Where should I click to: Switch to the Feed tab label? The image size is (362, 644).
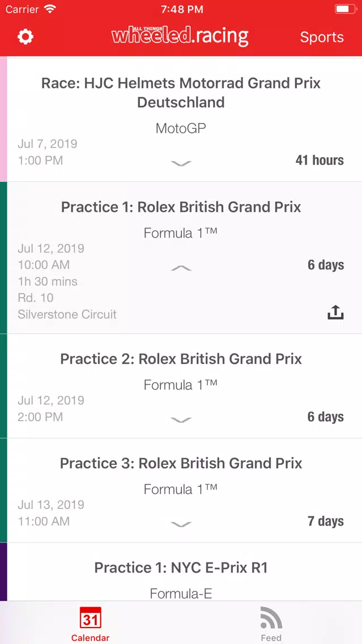click(x=271, y=638)
